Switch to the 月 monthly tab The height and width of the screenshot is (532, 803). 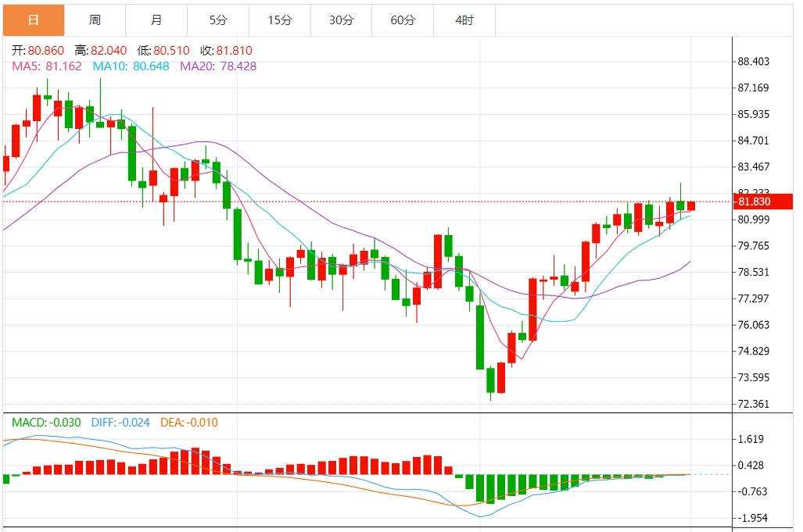pos(156,20)
